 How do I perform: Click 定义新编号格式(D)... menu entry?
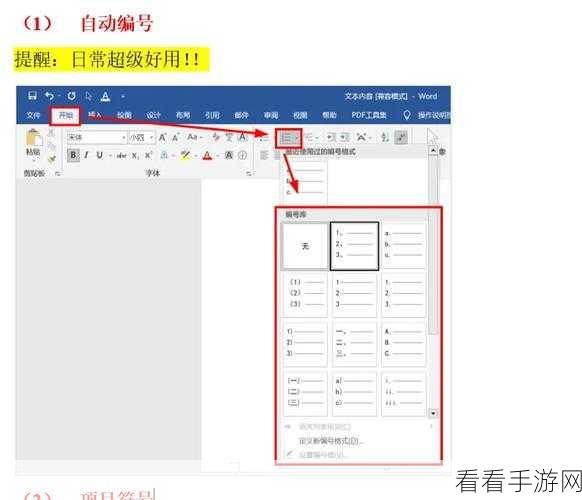point(330,441)
